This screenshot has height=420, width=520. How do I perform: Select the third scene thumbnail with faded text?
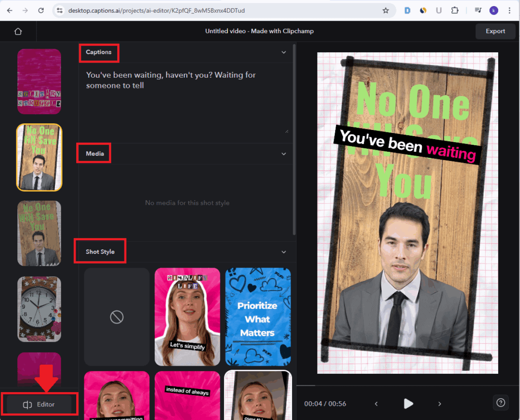pos(39,233)
